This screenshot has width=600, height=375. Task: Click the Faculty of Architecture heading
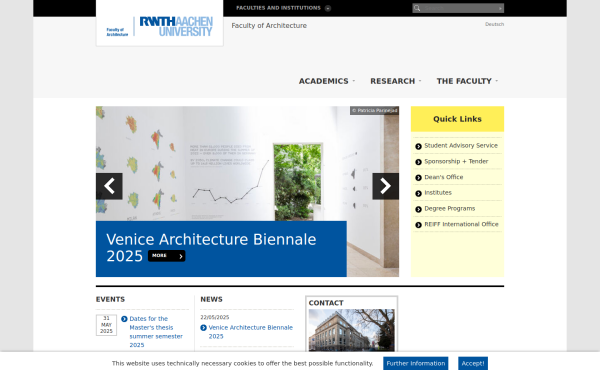269,26
